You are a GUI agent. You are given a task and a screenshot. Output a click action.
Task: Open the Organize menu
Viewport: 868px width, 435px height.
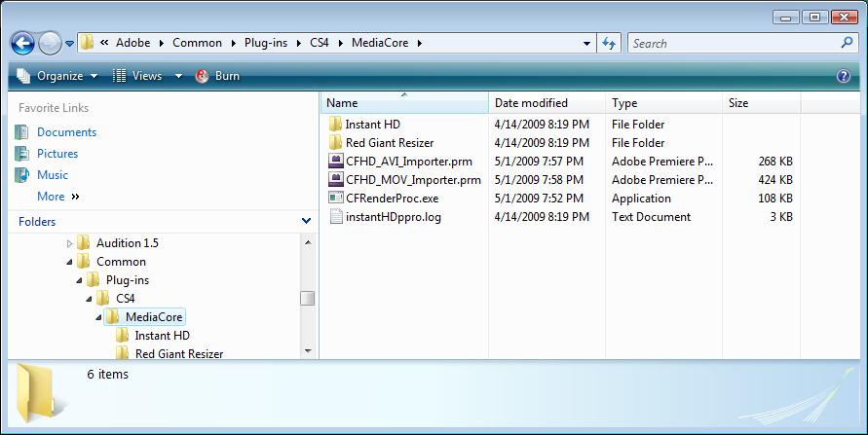(57, 76)
